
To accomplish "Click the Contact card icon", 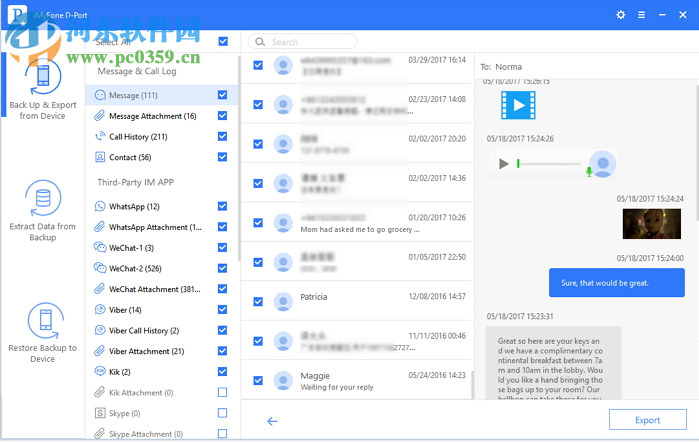I will point(100,157).
